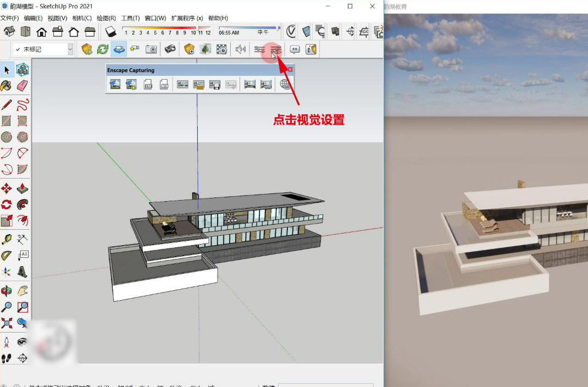The image size is (588, 387).
Task: Switch to Iso view
Action: tap(9, 31)
